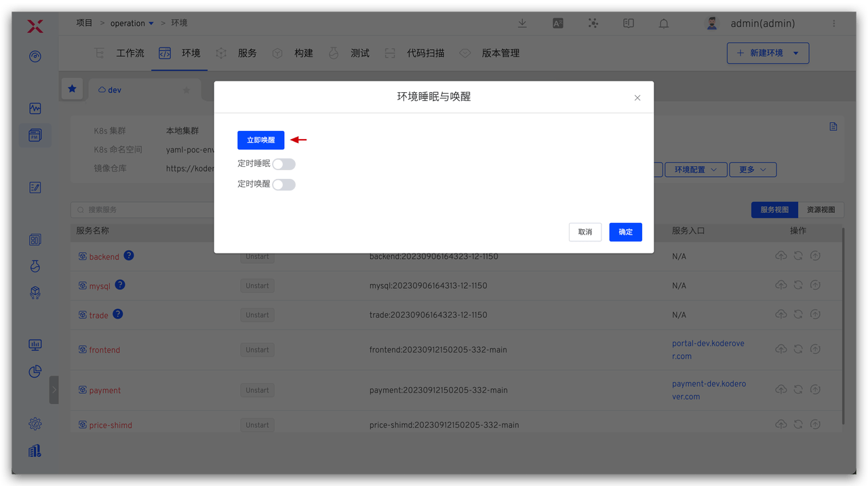This screenshot has height=486, width=868.
Task: Open the notification bell
Action: pos(663,23)
